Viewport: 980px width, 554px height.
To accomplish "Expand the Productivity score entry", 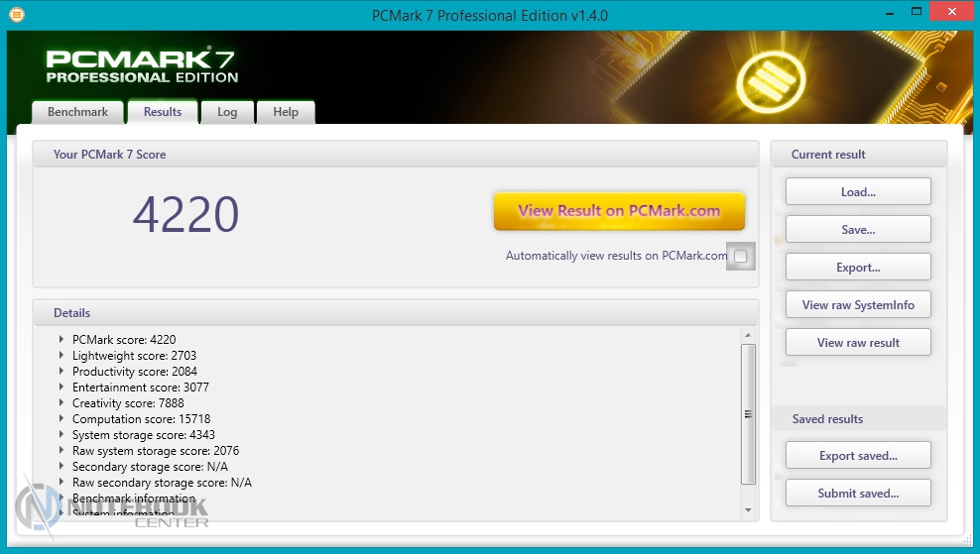I will [x=61, y=372].
